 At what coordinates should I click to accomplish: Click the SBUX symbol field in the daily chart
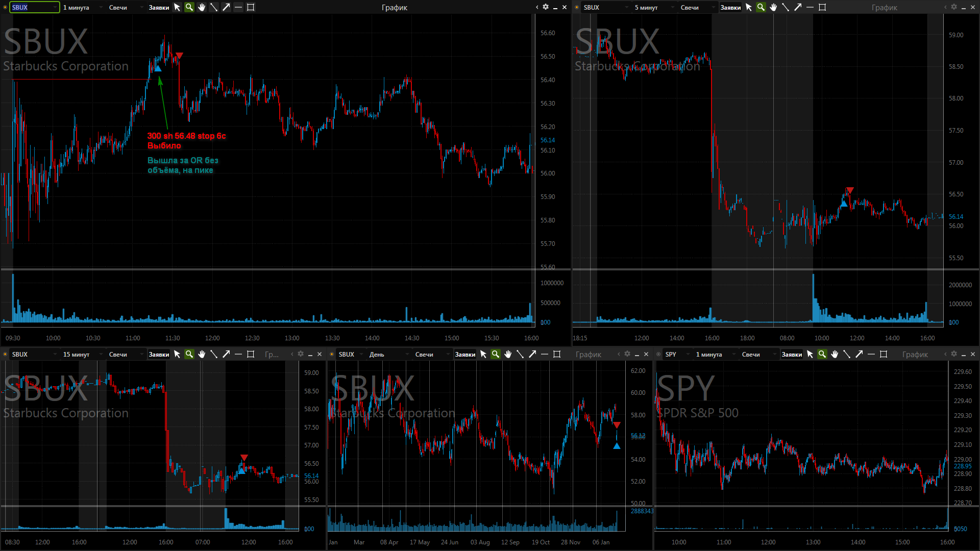coord(351,354)
